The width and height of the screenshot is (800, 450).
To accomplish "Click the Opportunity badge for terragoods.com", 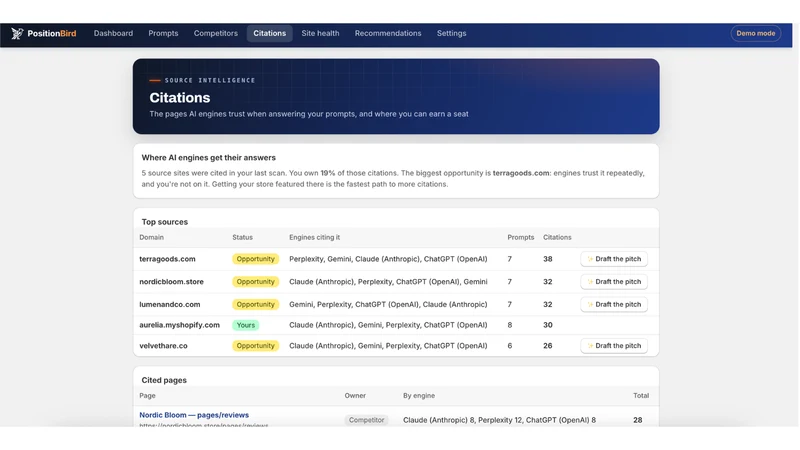I will point(256,259).
